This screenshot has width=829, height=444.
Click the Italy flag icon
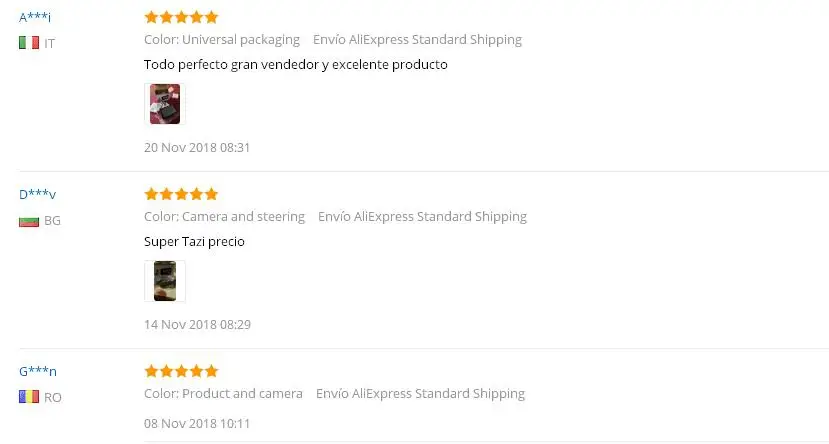tap(28, 43)
